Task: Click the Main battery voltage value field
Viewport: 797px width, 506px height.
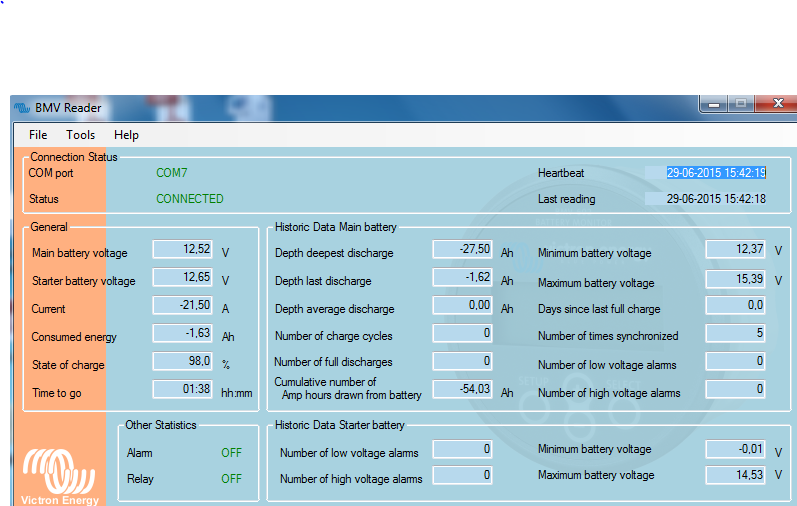Action: 183,249
